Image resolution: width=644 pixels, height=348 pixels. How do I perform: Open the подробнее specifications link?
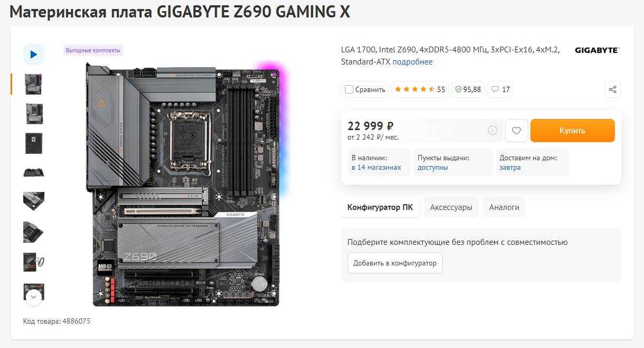click(x=413, y=62)
